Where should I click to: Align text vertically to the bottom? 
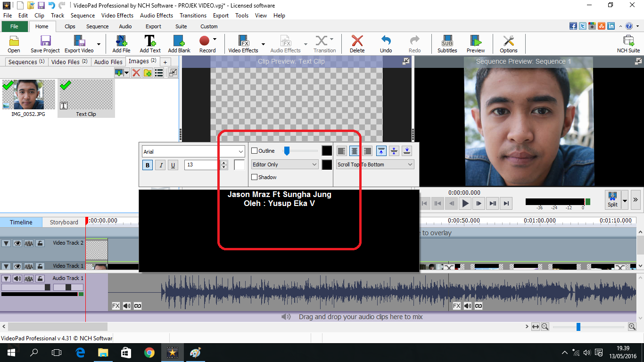[x=407, y=151]
